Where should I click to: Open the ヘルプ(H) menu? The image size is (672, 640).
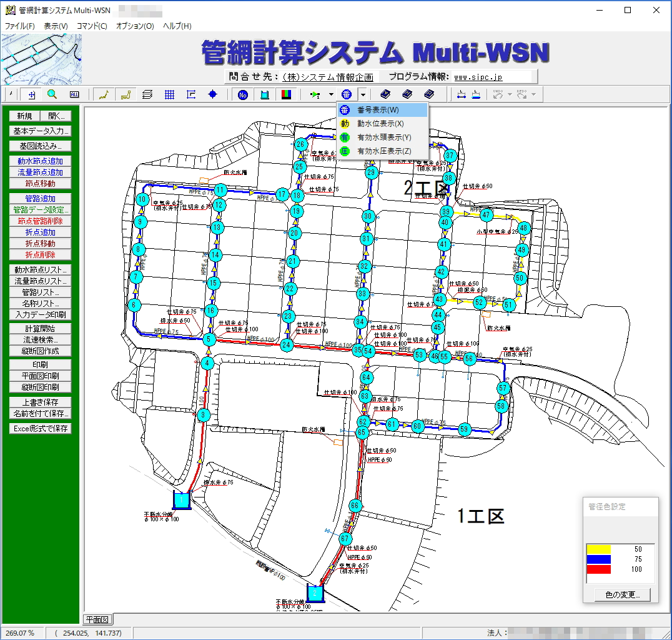click(x=177, y=26)
